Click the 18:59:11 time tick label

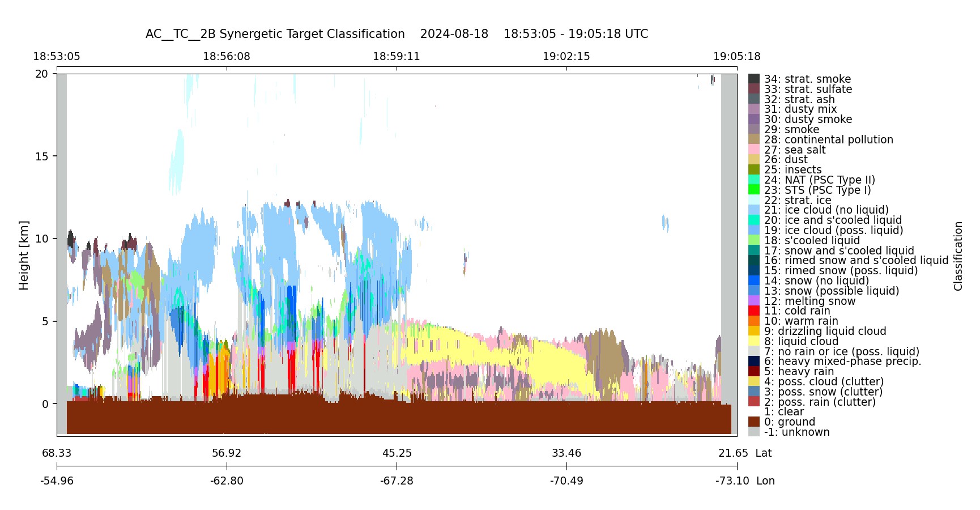click(x=397, y=57)
